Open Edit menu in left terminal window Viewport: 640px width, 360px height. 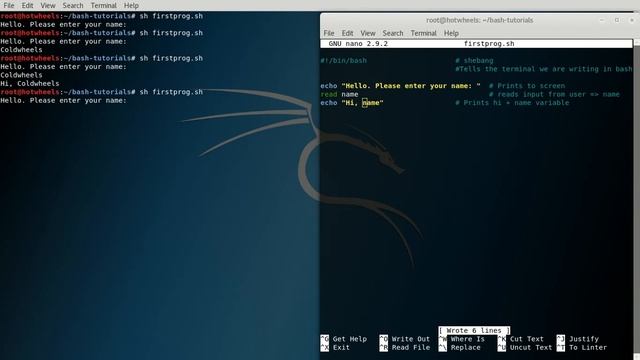[27, 5]
